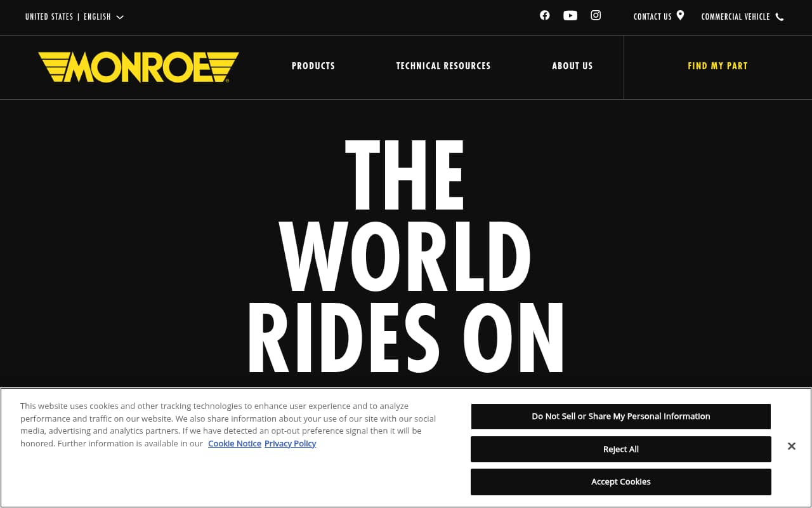Screen dimensions: 812x508
Task: Click the United States region text
Action: tap(49, 17)
